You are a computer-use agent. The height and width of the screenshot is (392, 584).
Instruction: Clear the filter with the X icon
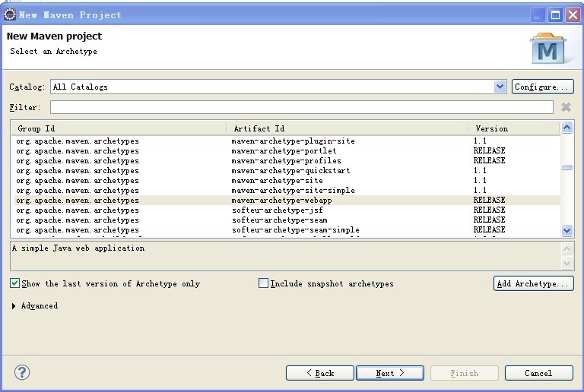pos(566,107)
